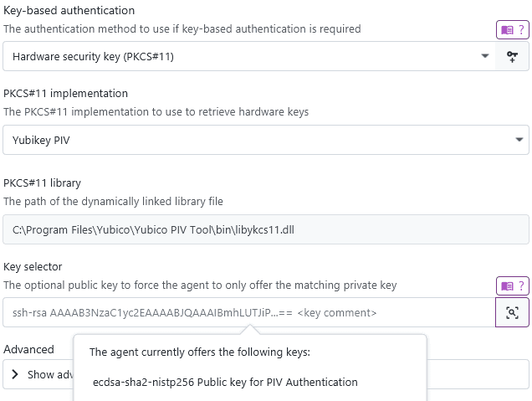532x401 pixels.
Task: Select the ecdsa-sha2-nistp256 PIV Authentication key
Action: pos(225,383)
